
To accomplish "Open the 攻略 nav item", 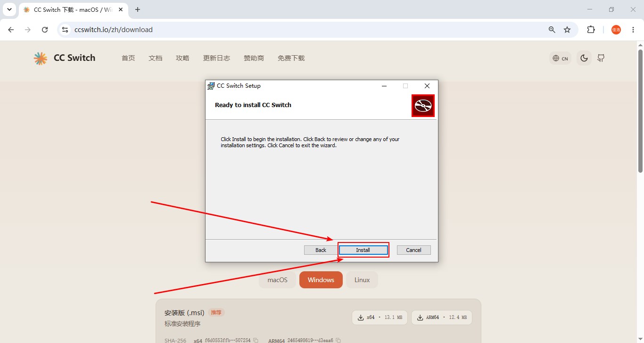I will [182, 58].
